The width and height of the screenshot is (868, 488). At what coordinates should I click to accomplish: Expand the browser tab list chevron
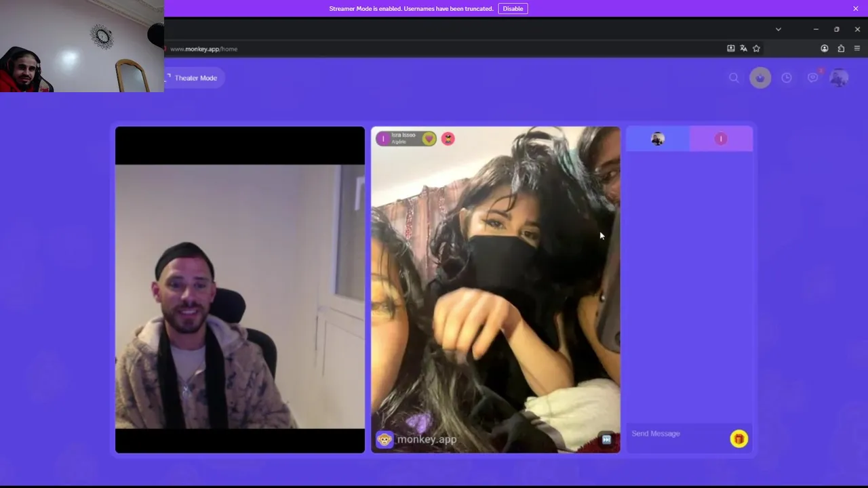(x=778, y=29)
